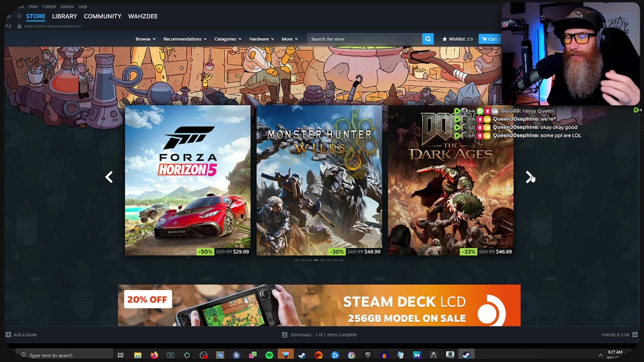644x362 pixels.
Task: Go forward with the navigation arrow
Action: coord(19,16)
